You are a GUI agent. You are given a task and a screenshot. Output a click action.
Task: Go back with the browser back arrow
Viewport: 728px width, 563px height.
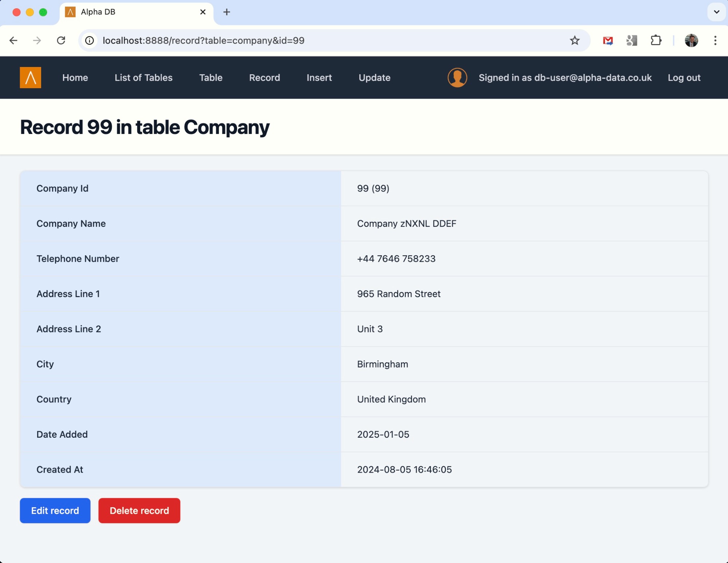(13, 40)
